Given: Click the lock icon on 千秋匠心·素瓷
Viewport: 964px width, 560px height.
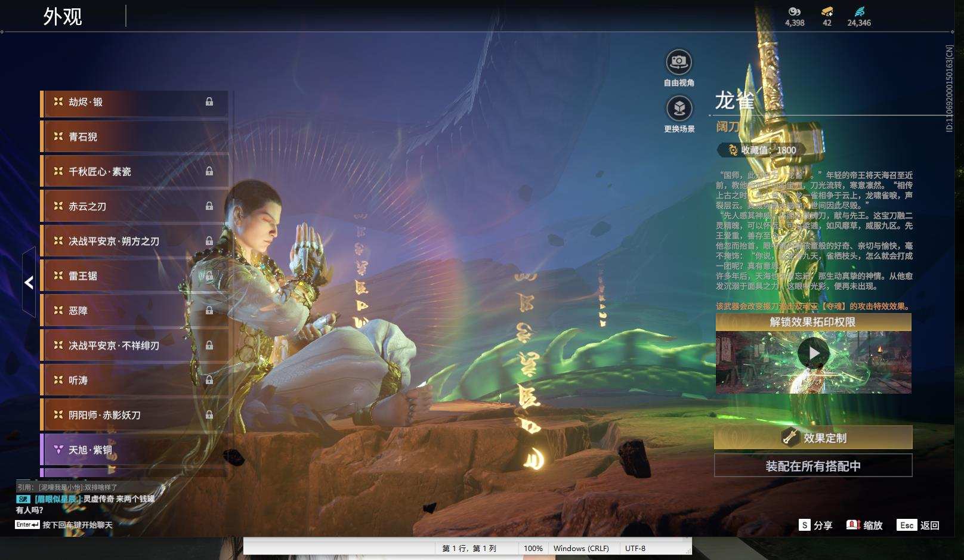Looking at the screenshot, I should 209,171.
